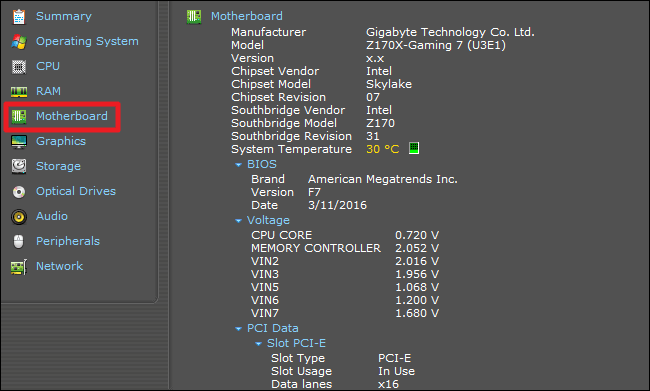
Task: Switch to the Operating System section
Action: tap(87, 41)
